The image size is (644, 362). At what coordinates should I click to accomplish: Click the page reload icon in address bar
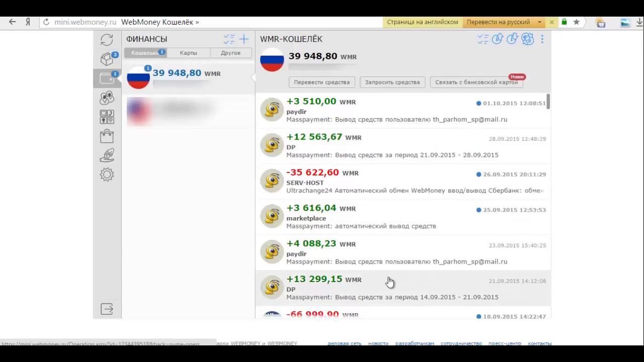click(x=46, y=22)
